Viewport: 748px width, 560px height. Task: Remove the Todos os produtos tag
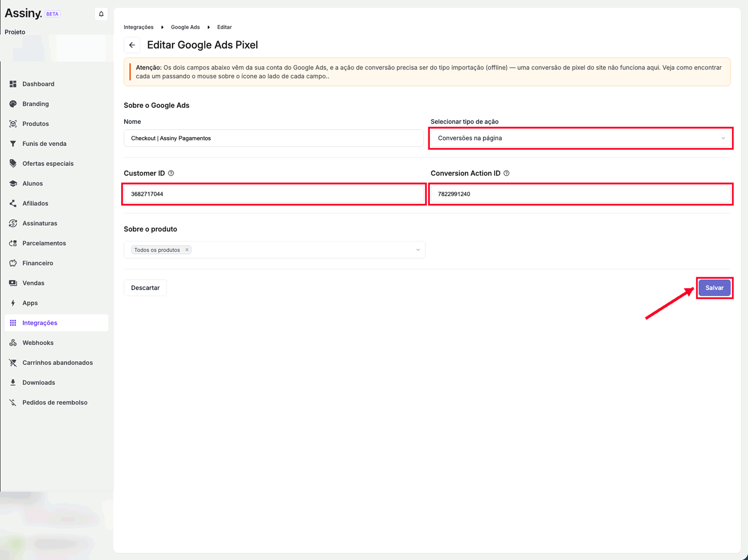[x=187, y=250]
